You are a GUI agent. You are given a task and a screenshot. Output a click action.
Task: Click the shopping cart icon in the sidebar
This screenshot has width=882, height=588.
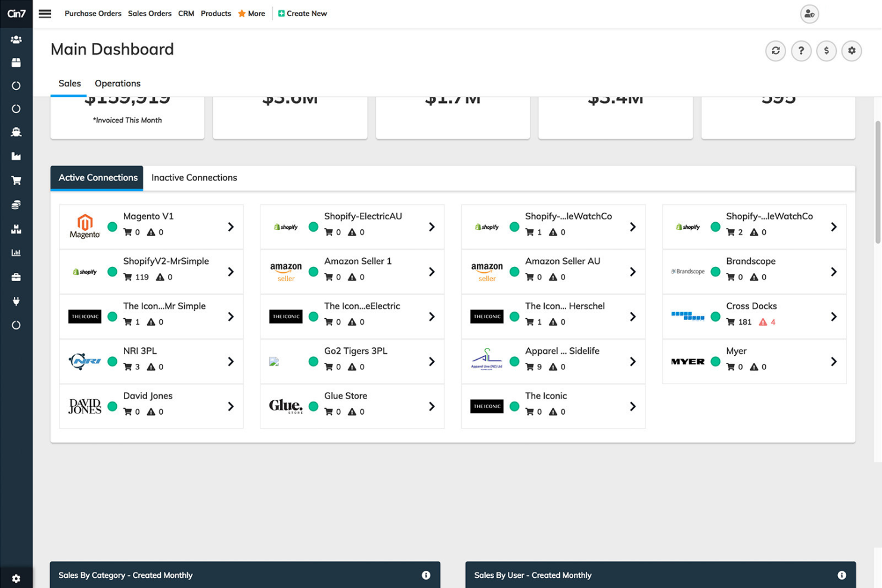pos(16,180)
